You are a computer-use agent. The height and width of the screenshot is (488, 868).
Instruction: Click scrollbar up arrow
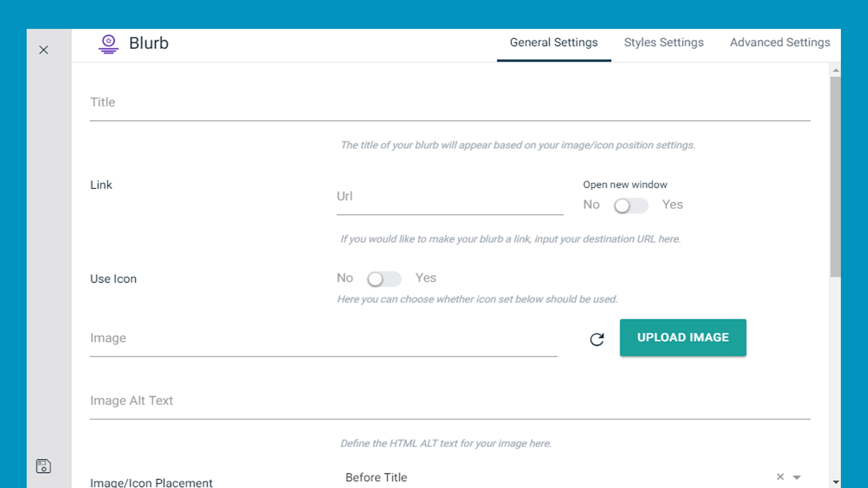[836, 70]
